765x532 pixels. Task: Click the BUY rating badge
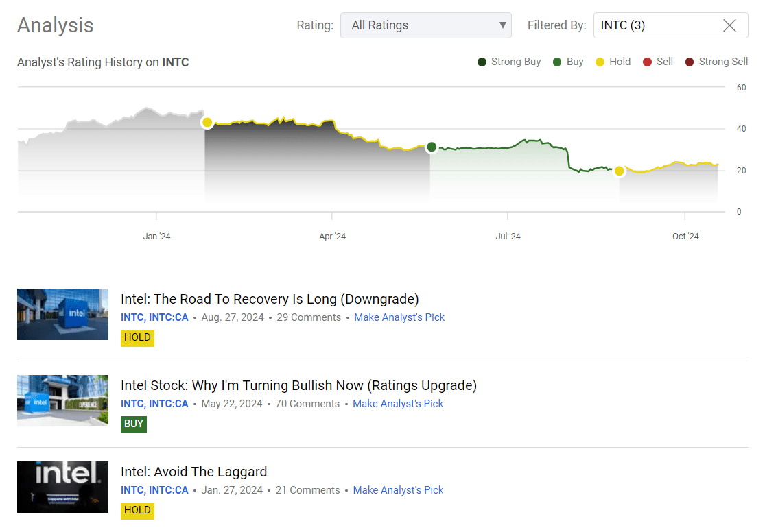tap(134, 424)
